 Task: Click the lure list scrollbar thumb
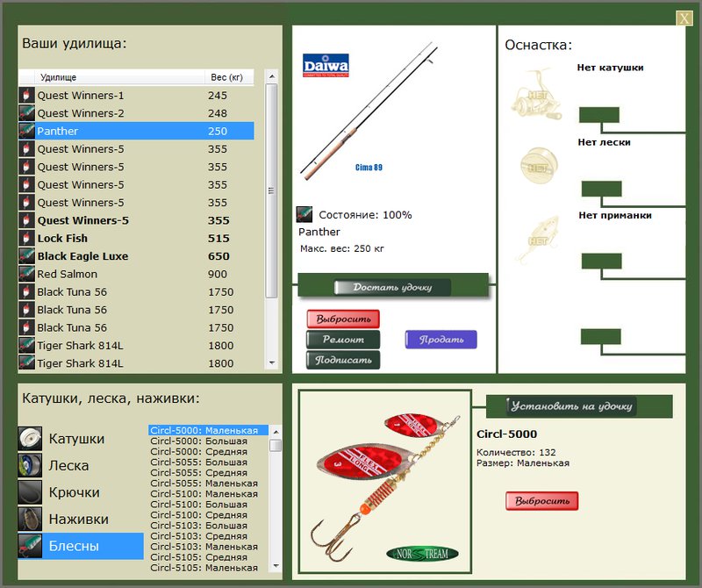276,445
